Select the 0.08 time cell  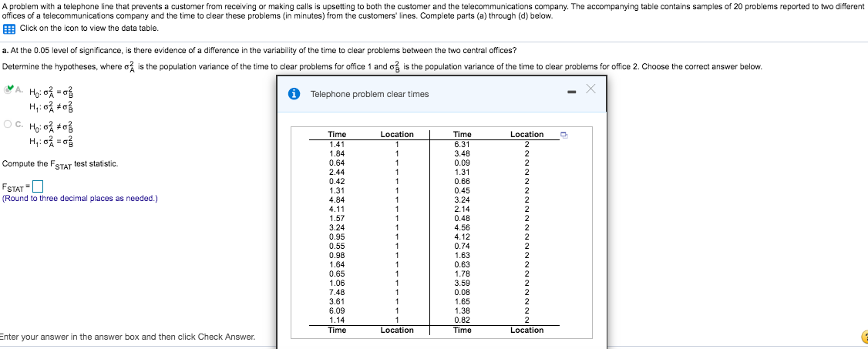463,291
